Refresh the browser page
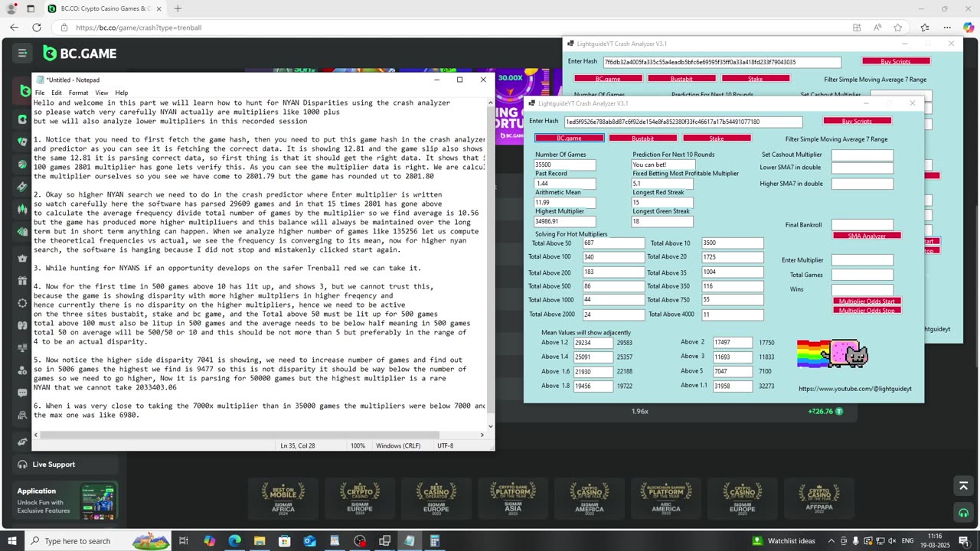980x551 pixels. point(36,28)
